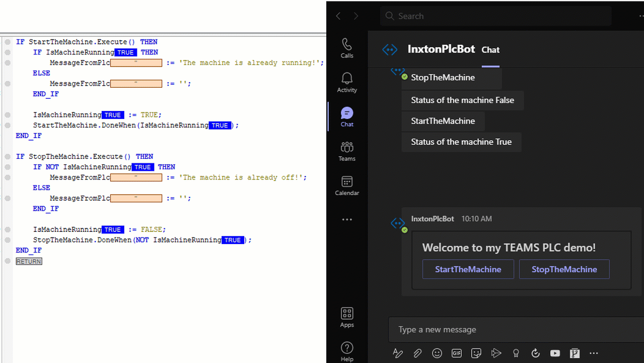Go forward using the Teams forward arrow
Image resolution: width=644 pixels, height=363 pixels.
(x=356, y=16)
